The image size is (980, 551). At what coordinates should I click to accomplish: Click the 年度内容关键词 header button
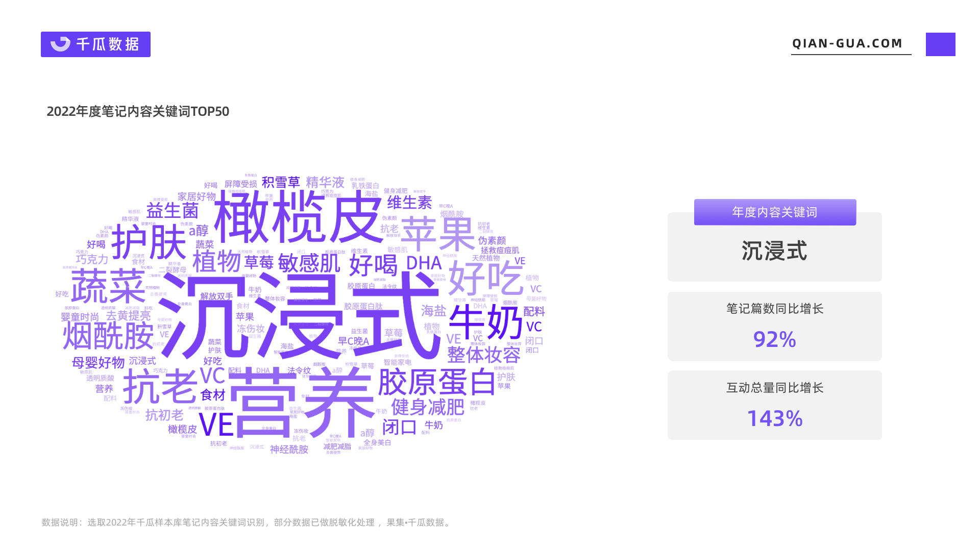point(775,212)
